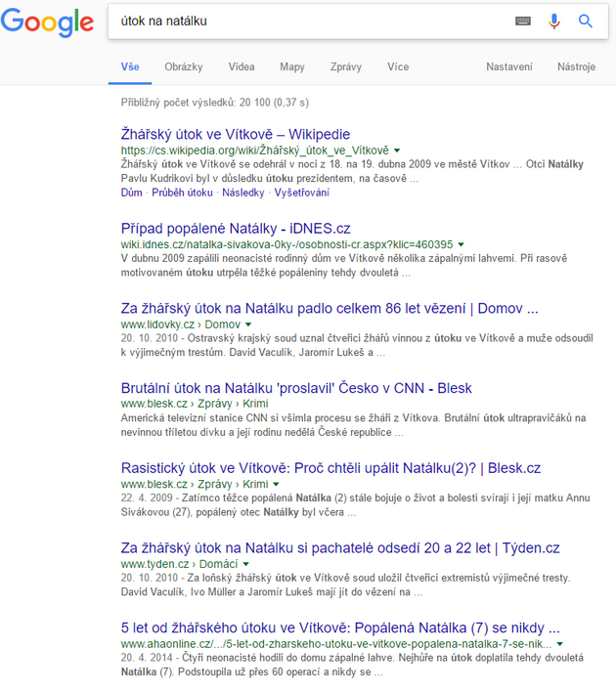Click the magnifying glass search button

click(586, 21)
